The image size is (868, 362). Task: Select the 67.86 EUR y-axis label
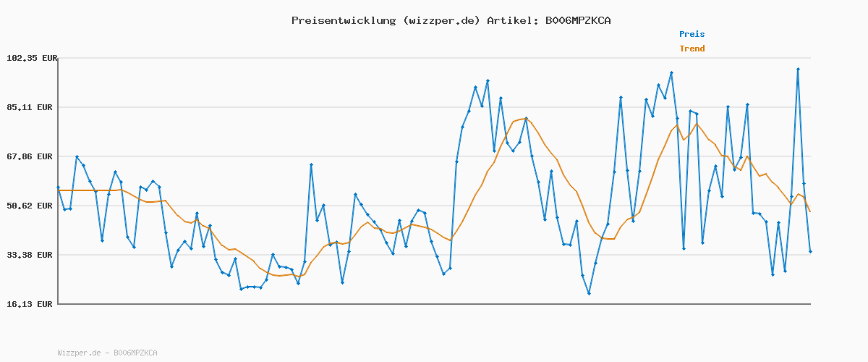(x=31, y=156)
